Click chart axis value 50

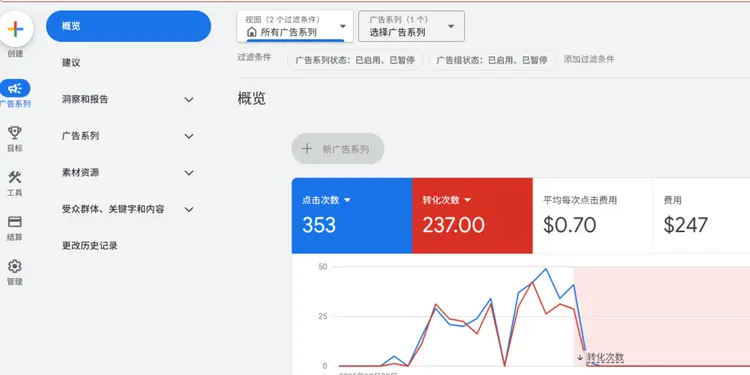(x=322, y=266)
